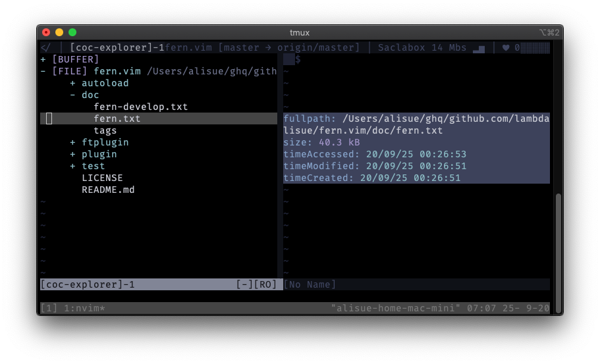Click the green maximize window button
The image size is (600, 364).
(72, 32)
